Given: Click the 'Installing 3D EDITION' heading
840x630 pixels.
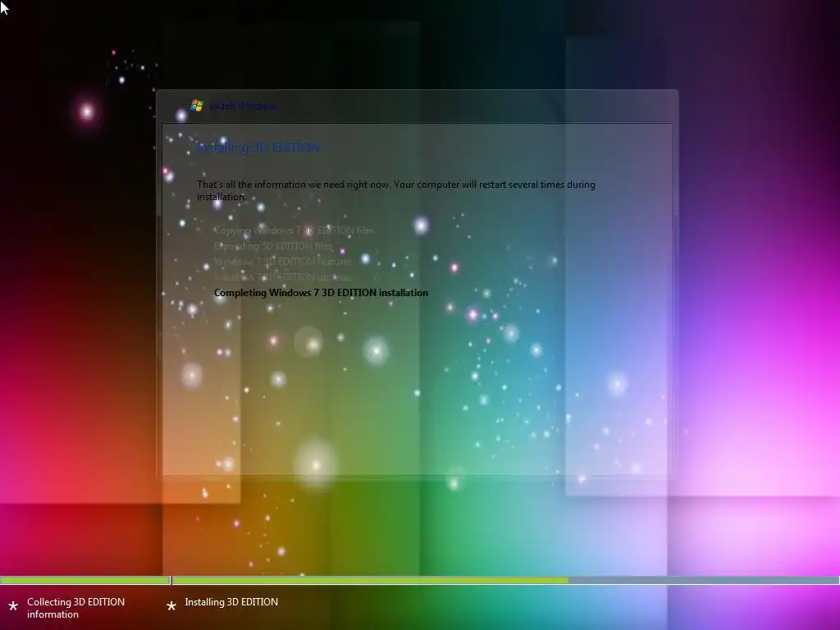Looking at the screenshot, I should [258, 148].
